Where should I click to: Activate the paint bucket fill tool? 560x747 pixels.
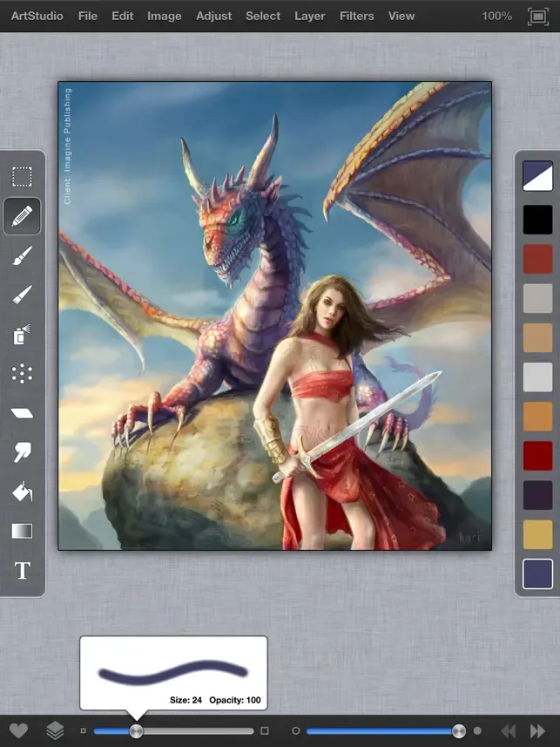point(22,492)
